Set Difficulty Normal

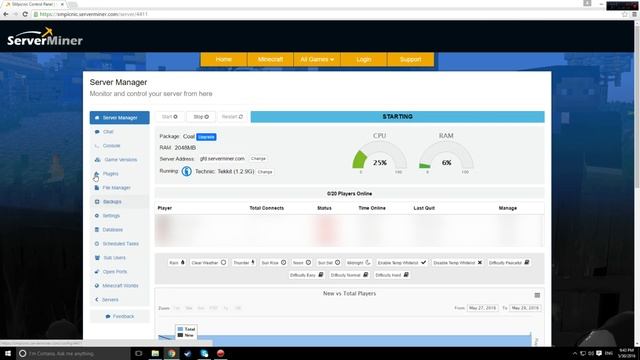[x=349, y=275]
